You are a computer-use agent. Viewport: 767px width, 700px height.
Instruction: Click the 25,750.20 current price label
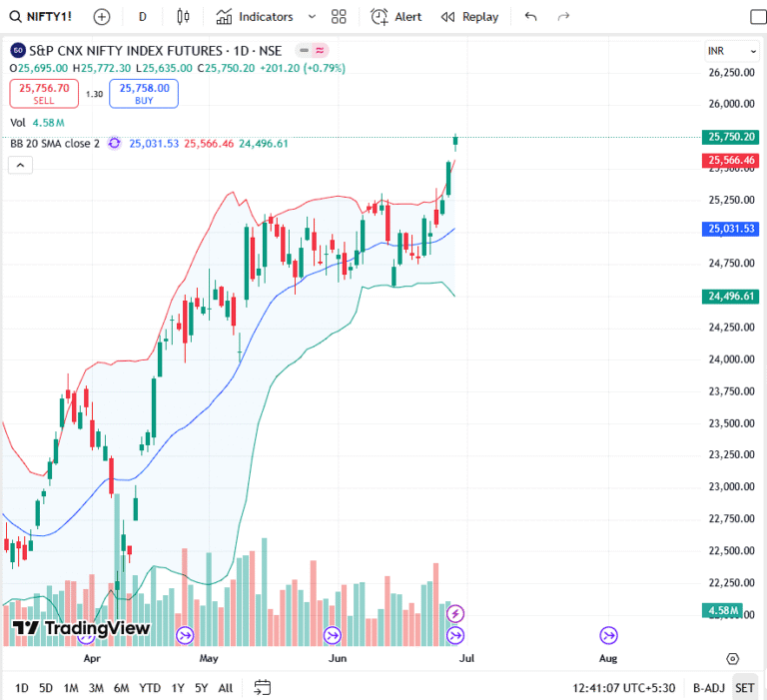click(731, 137)
